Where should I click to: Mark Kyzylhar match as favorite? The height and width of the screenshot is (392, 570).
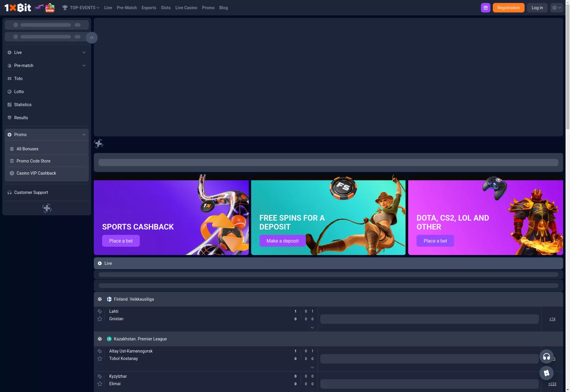tap(100, 376)
